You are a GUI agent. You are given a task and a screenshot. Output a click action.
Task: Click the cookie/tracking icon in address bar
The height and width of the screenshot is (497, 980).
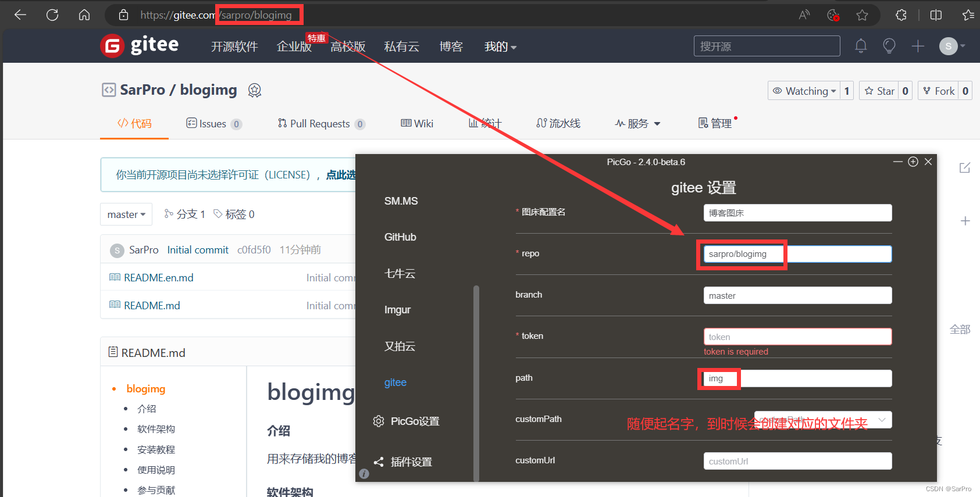(833, 15)
